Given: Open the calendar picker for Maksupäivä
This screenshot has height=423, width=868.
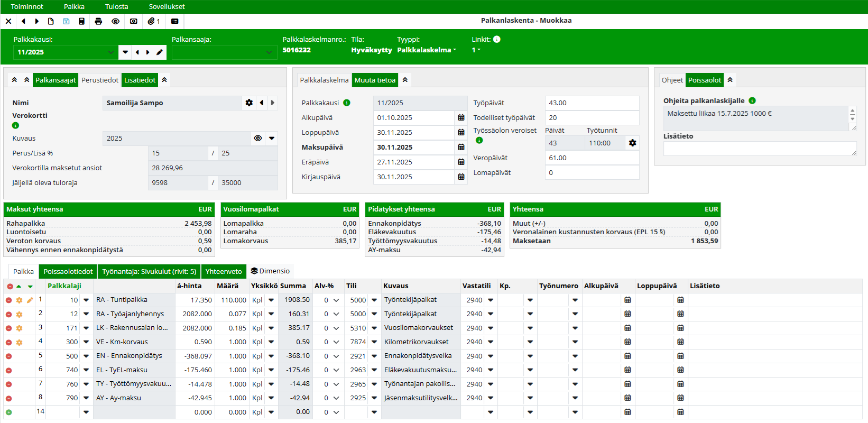Looking at the screenshot, I should 461,148.
